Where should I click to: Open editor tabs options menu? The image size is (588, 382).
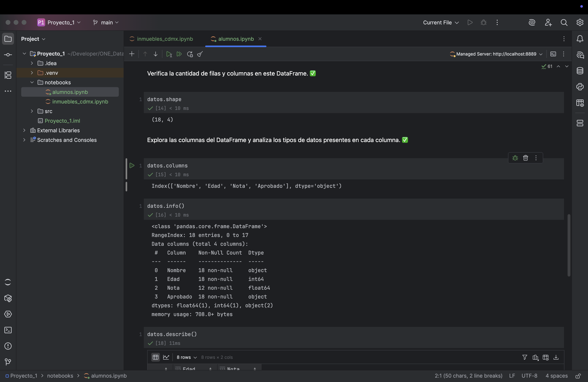[564, 39]
